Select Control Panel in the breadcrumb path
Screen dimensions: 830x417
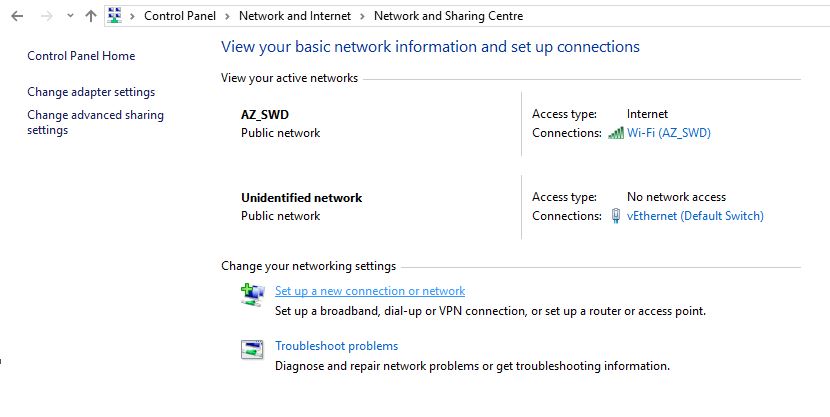(180, 16)
